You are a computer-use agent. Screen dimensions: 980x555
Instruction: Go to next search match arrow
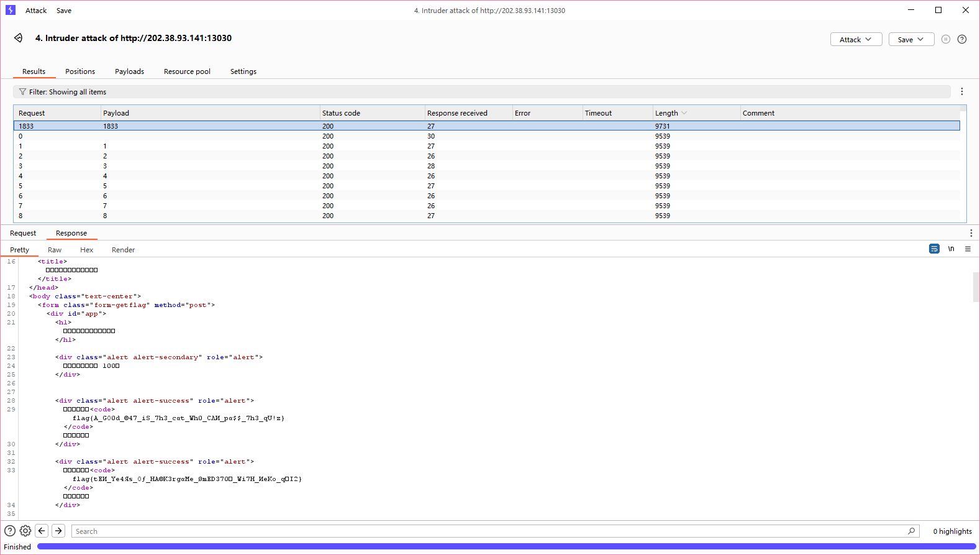58,531
